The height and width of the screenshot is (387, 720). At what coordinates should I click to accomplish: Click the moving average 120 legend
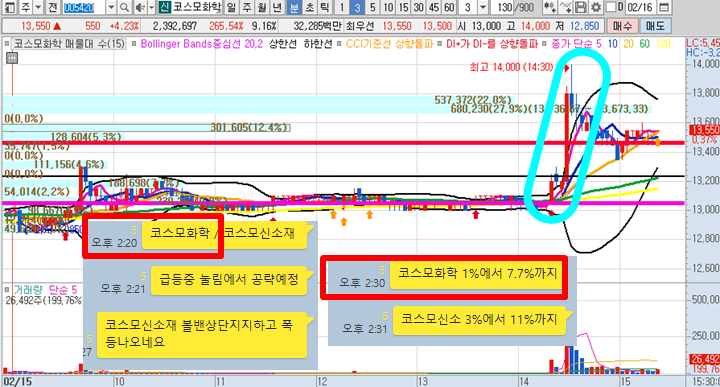click(x=664, y=44)
